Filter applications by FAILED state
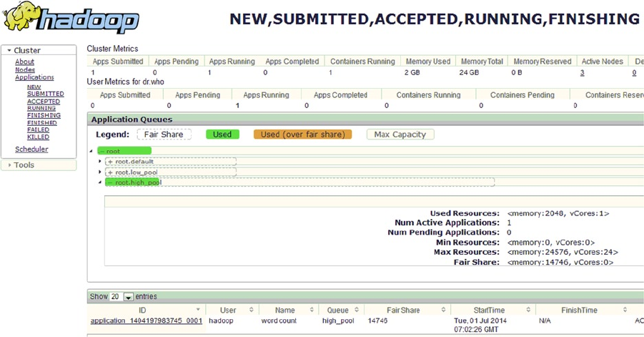 click(x=38, y=130)
